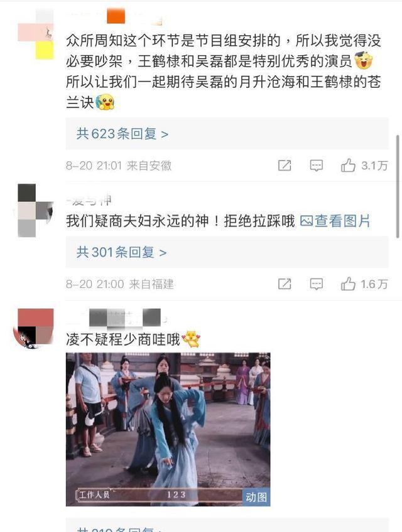Open the reply icon on the 21:01 comment
Viewport: 402px width, 532px height.
coord(317,166)
